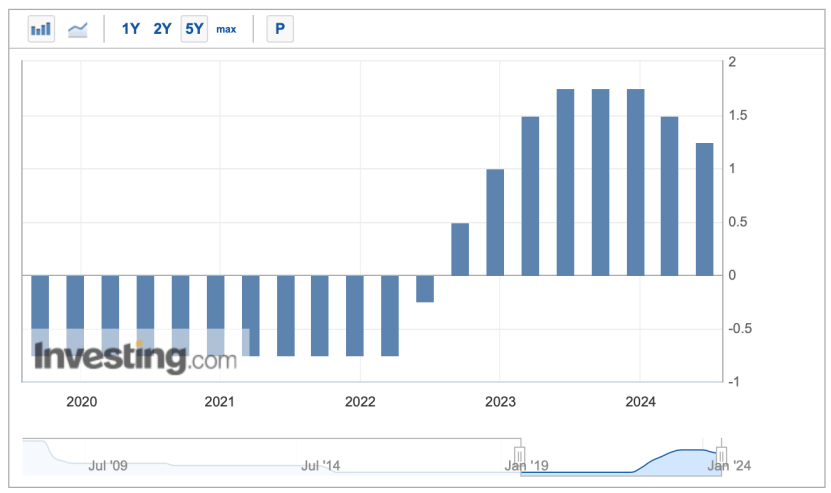Click the P button in toolbar
This screenshot has height=493, width=831.
coord(280,29)
